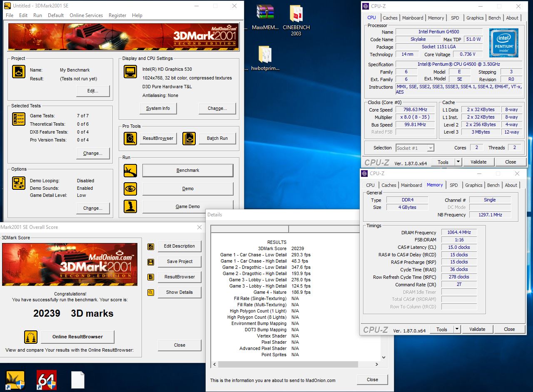
Task: Click the Online ResultBrowser button
Action: tap(77, 337)
